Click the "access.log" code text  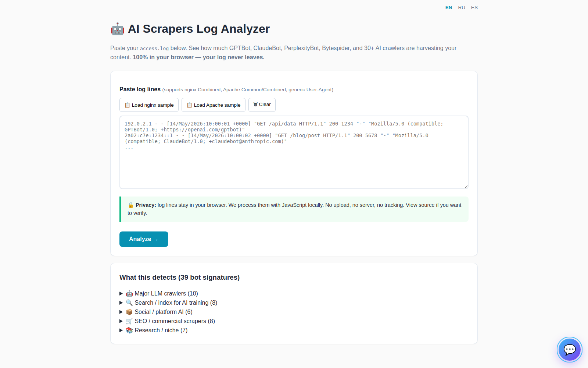coord(154,48)
